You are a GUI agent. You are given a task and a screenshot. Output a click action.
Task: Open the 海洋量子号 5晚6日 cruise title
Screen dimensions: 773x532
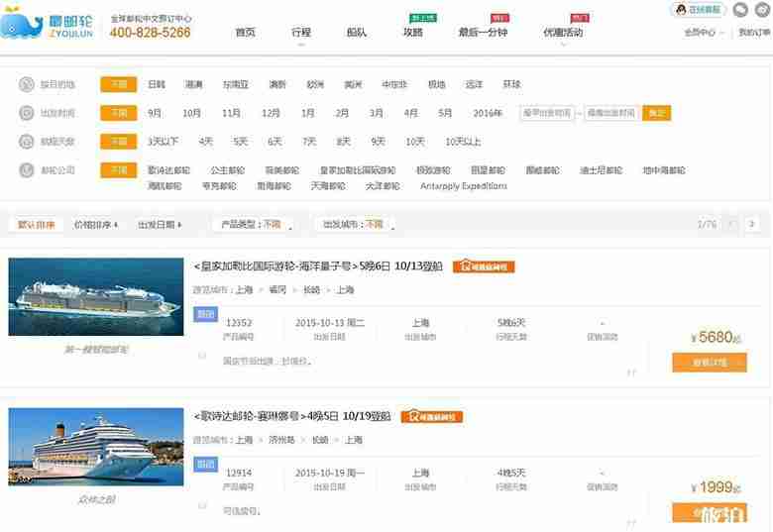tap(318, 266)
